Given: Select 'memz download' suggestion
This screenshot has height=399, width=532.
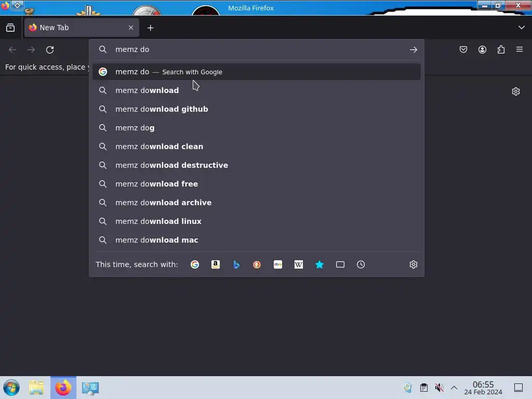Looking at the screenshot, I should click(x=257, y=90).
